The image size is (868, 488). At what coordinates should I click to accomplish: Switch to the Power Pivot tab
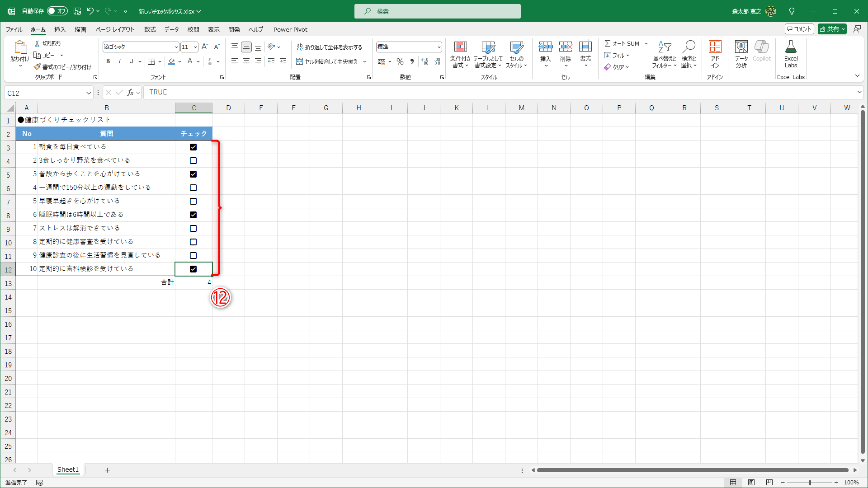click(290, 29)
